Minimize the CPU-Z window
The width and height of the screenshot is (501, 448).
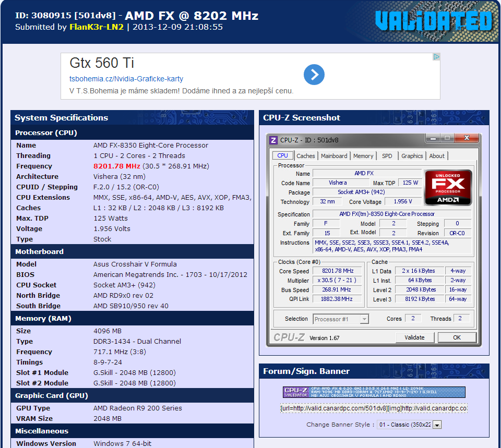pos(433,138)
